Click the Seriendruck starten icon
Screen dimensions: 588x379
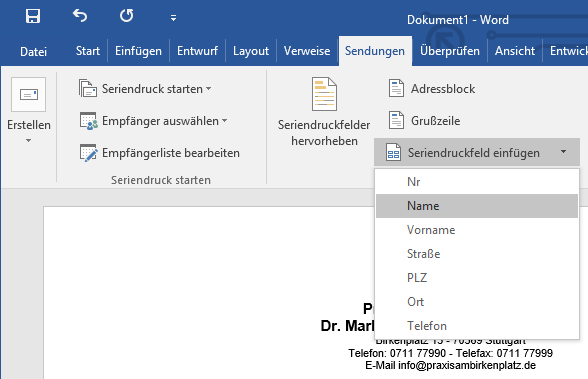tap(88, 88)
